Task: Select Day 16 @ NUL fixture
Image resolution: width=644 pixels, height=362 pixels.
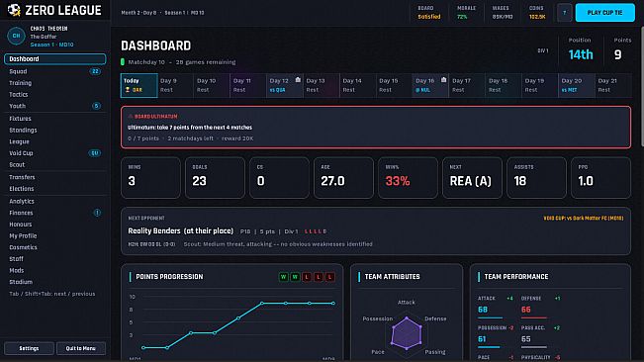Action: coord(430,85)
